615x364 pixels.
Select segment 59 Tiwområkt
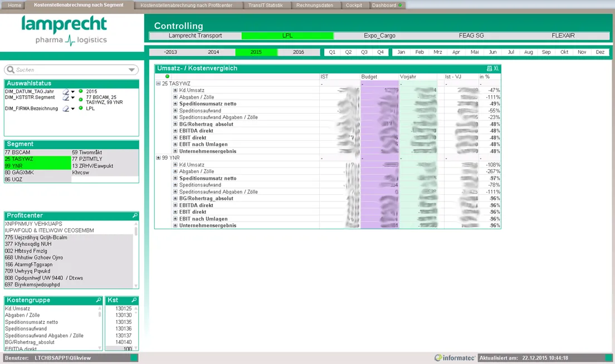click(105, 153)
